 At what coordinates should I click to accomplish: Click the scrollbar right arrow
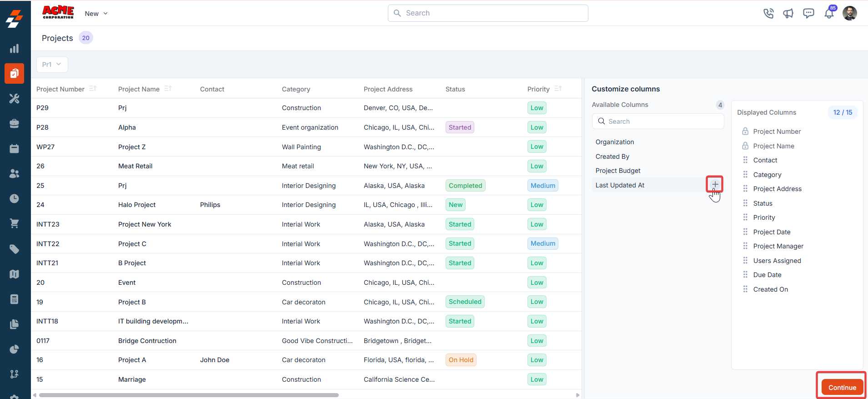tap(578, 395)
